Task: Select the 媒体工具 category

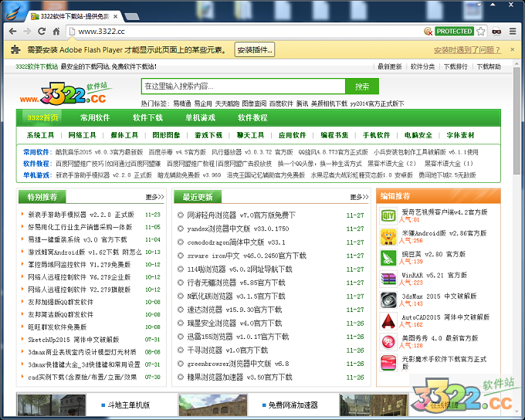Action: (x=124, y=135)
